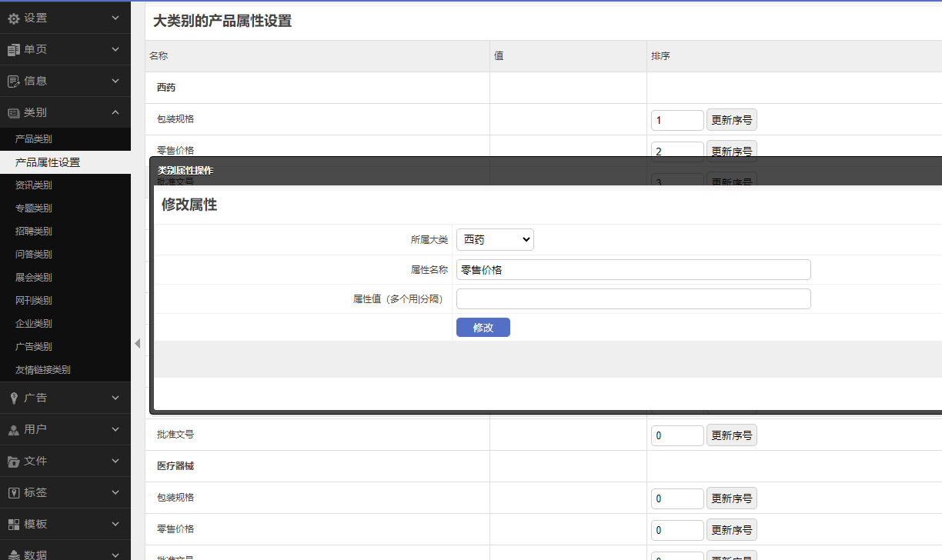Click the 单页 page icon in sidebar
This screenshot has width=942, height=560.
tap(13, 49)
